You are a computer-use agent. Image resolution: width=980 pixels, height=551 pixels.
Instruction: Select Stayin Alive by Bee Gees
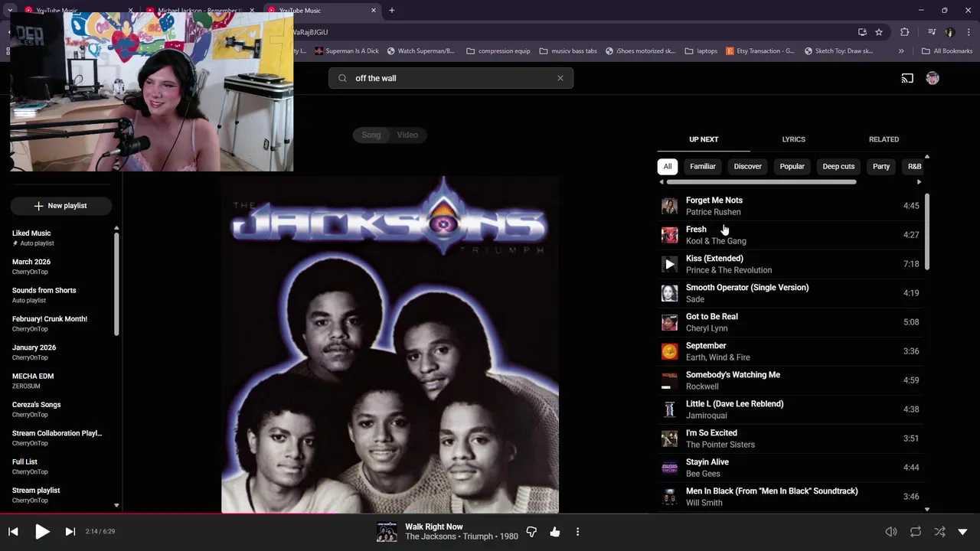point(790,468)
